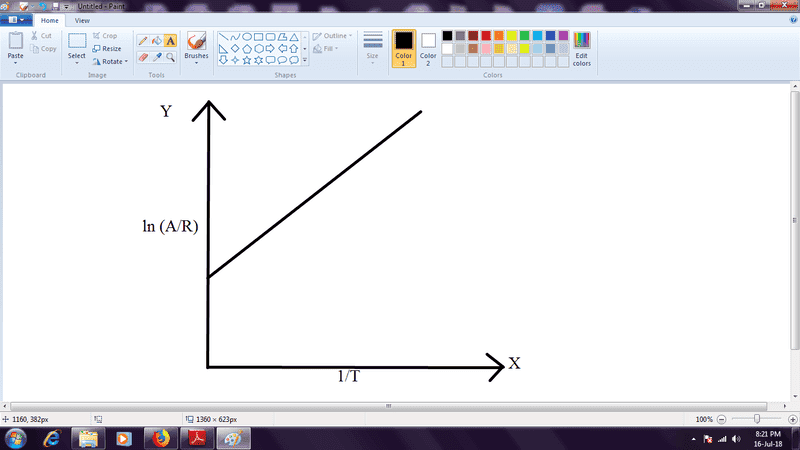800x450 pixels.
Task: Open the blue Paint file menu button
Action: pyautogui.click(x=16, y=20)
